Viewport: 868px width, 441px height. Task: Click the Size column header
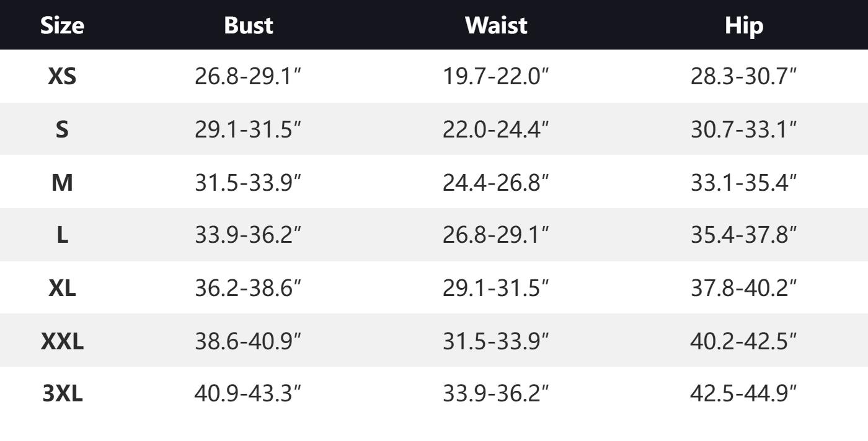pyautogui.click(x=62, y=25)
